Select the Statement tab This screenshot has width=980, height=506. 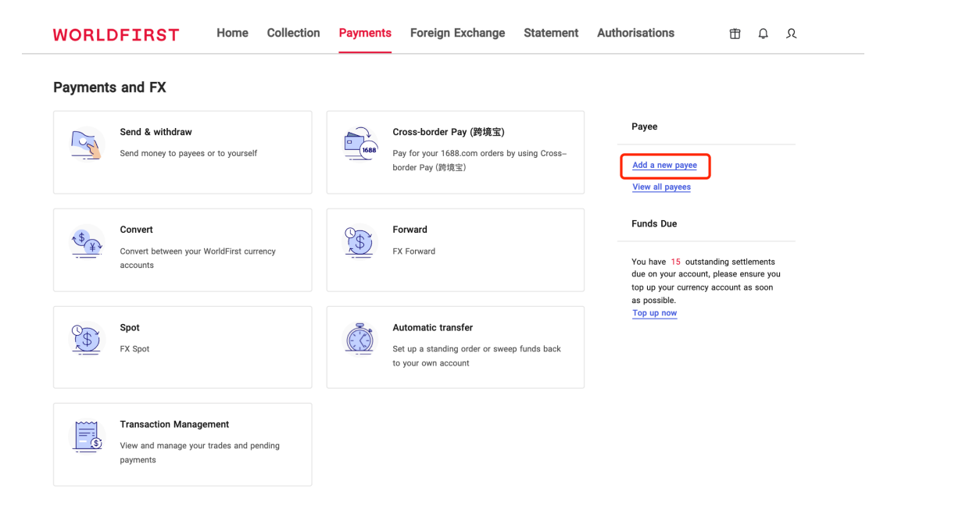click(x=551, y=33)
